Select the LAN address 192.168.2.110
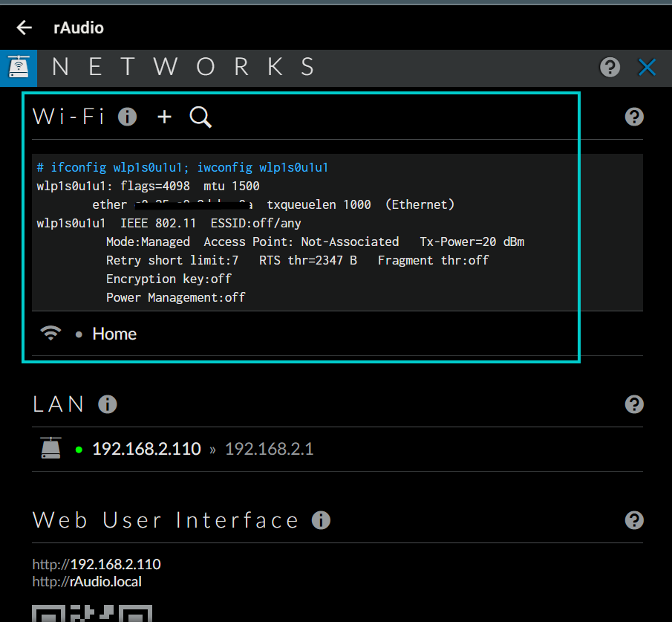672x622 pixels. coord(146,449)
